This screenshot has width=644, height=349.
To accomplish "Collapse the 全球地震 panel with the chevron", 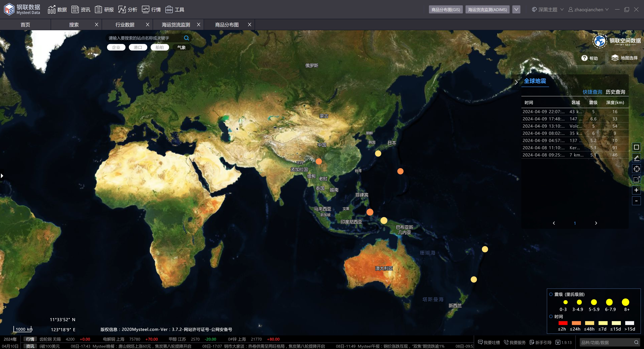I will (x=517, y=82).
